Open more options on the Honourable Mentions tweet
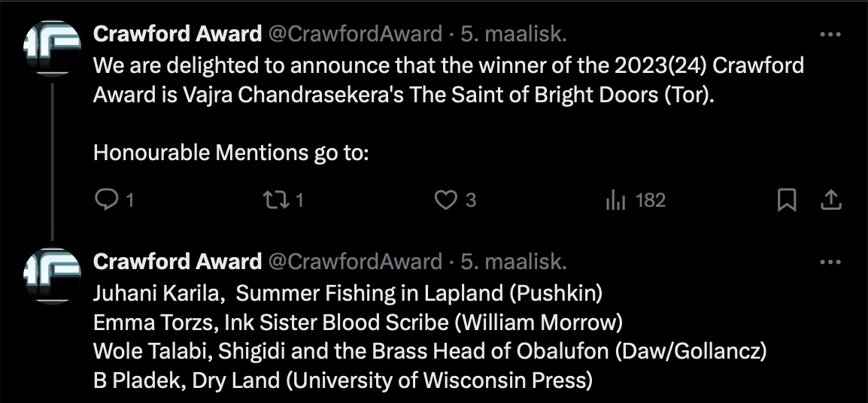868x403 pixels. pyautogui.click(x=830, y=262)
